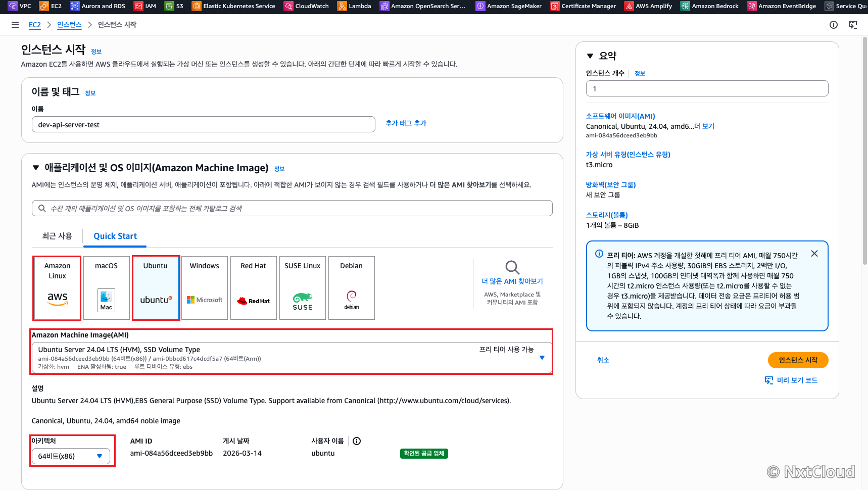Click 정보 link beside Amazon Machine Image heading

pyautogui.click(x=279, y=169)
